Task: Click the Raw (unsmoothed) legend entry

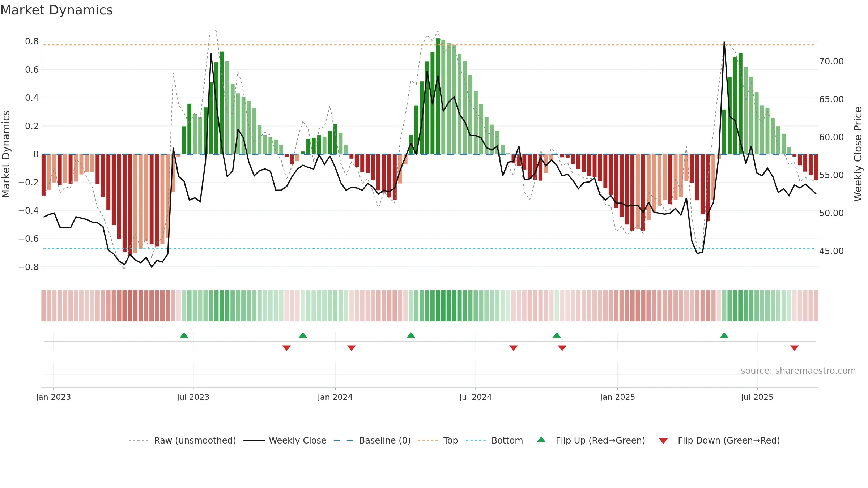Action: 182,440
